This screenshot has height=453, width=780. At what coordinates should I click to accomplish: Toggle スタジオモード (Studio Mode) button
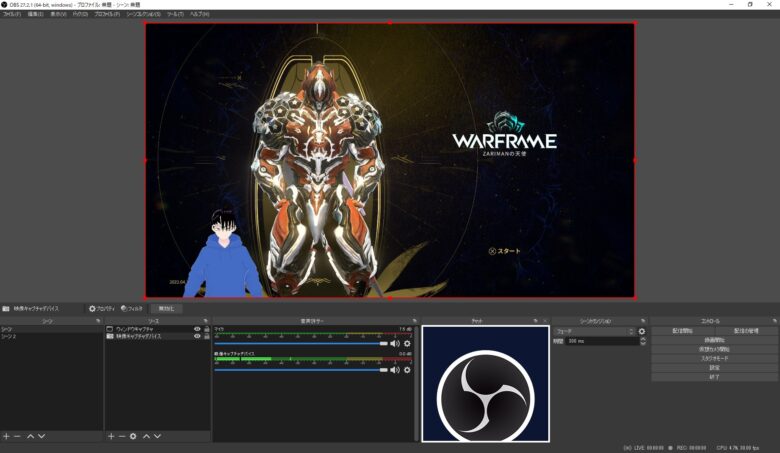tap(714, 359)
